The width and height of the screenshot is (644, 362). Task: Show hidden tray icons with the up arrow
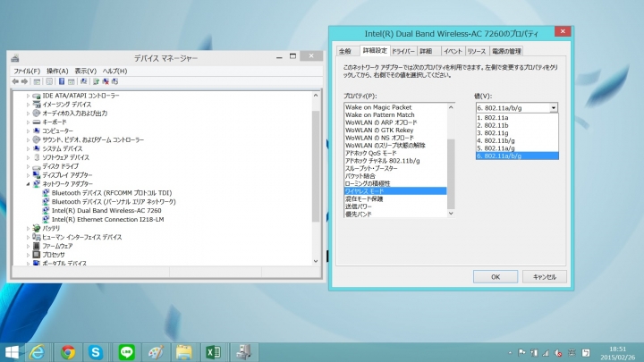click(510, 352)
